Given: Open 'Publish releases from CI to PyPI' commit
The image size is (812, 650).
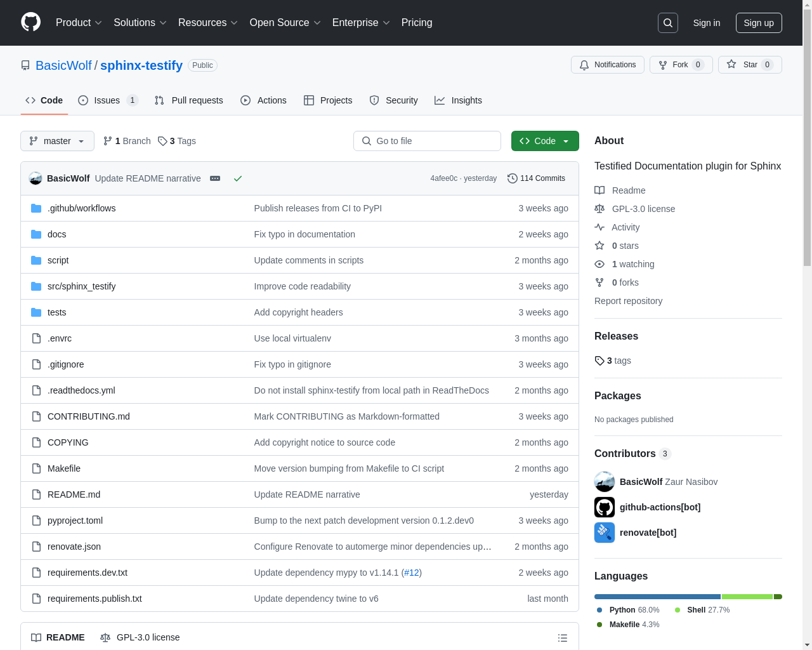Looking at the screenshot, I should tap(318, 208).
